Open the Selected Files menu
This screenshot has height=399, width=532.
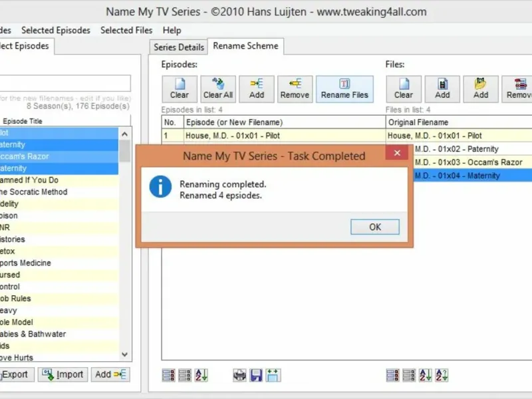tap(126, 30)
